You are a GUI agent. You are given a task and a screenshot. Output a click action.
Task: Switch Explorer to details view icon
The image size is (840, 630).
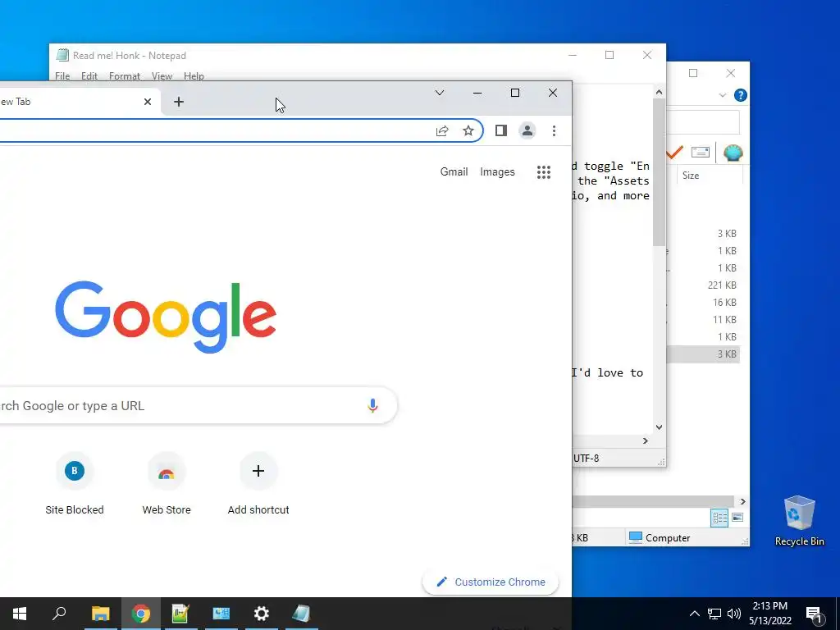(x=719, y=518)
